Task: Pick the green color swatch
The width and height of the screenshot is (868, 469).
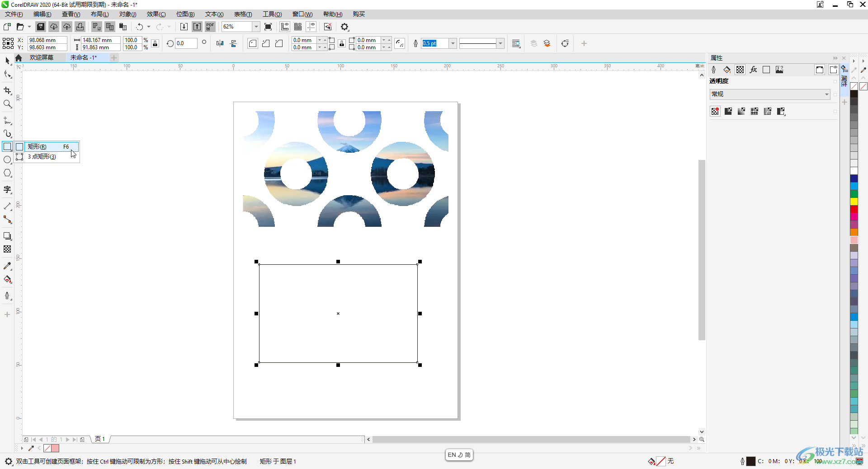Action: pyautogui.click(x=854, y=194)
